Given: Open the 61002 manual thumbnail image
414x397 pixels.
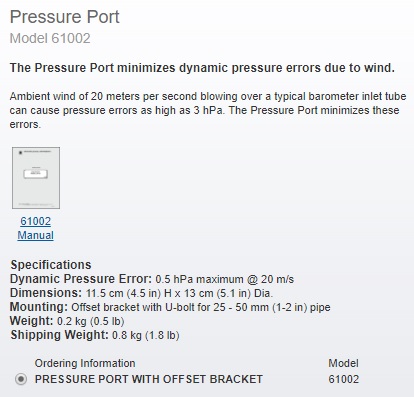Looking at the screenshot, I should pos(36,178).
